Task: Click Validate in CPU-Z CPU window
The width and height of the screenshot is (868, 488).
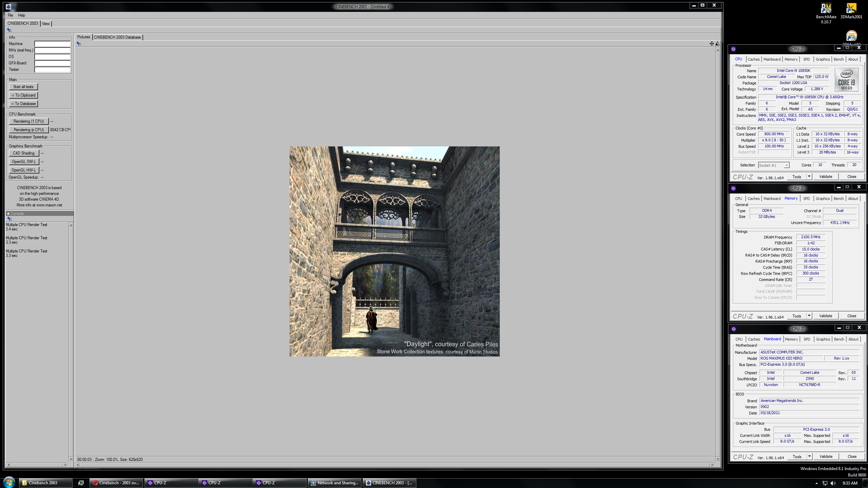Action: pos(826,177)
